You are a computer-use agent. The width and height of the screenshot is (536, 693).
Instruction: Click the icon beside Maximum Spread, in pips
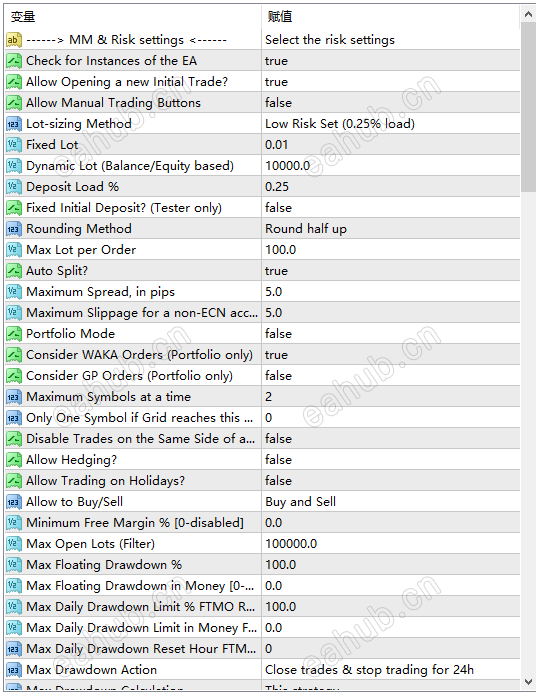(14, 292)
